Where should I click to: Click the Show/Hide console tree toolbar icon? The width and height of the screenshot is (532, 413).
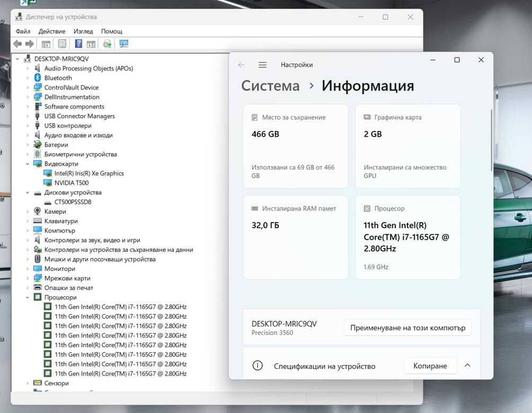click(x=46, y=44)
